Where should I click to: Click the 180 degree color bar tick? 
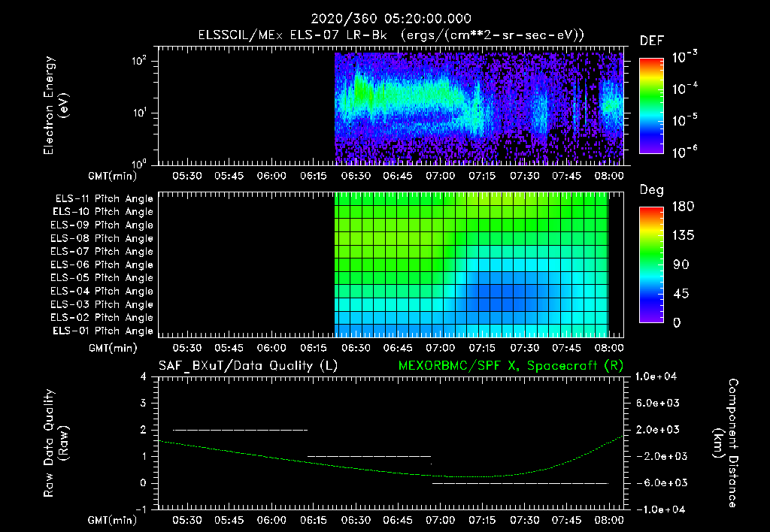(x=683, y=207)
